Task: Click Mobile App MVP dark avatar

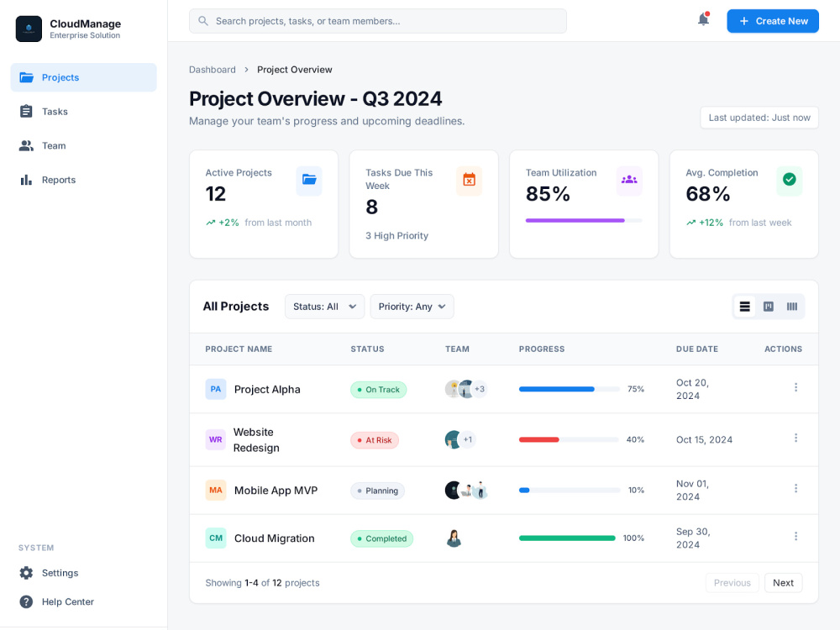Action: pyautogui.click(x=454, y=491)
